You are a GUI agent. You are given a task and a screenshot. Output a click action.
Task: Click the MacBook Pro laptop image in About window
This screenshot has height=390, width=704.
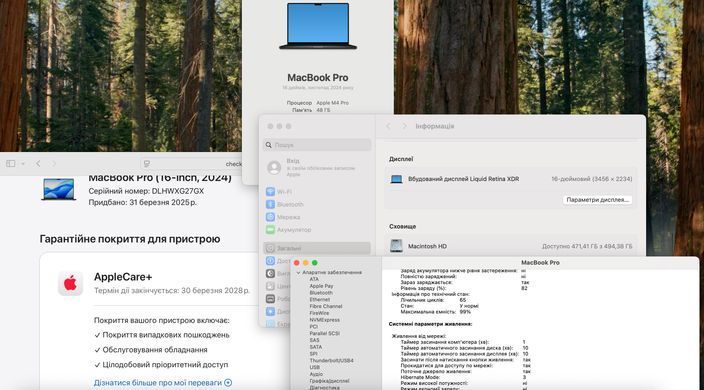318,26
